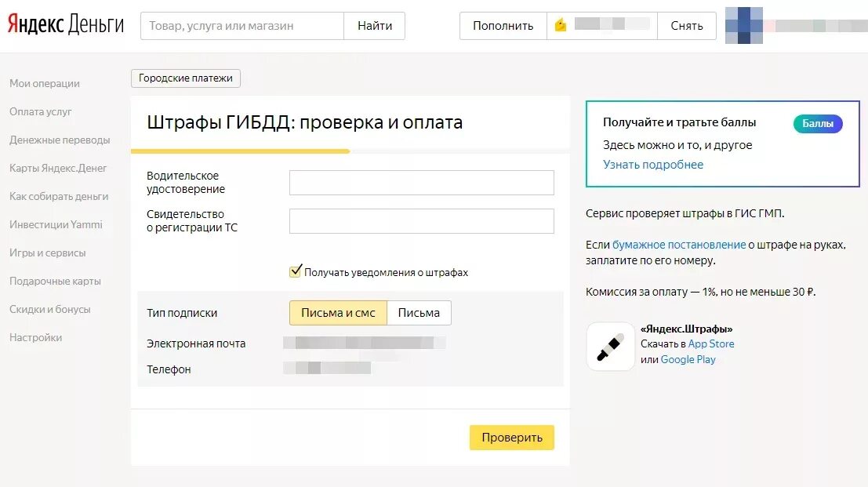Open Настройки in sidebar

[35, 337]
